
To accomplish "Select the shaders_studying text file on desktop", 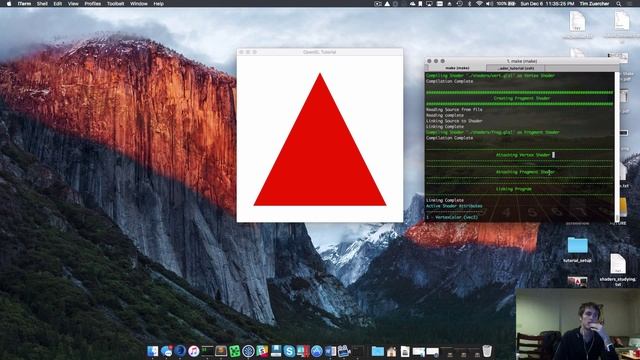I will coord(618,269).
